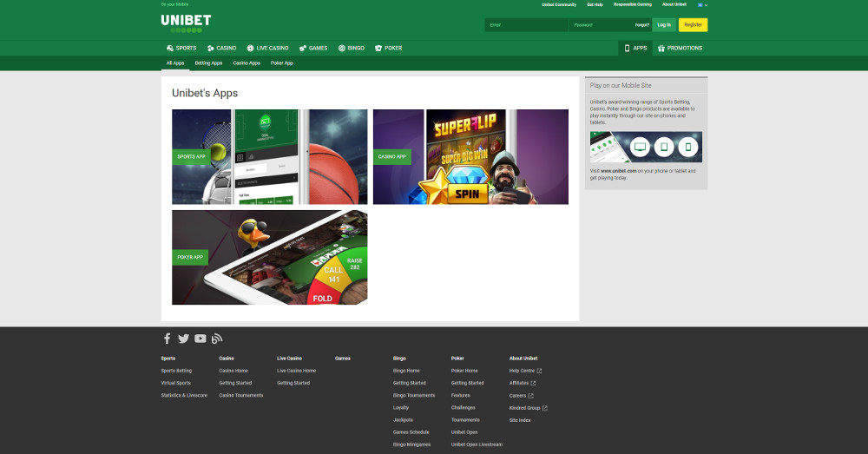Open the blog feed icon in footer
This screenshot has width=868, height=454.
tap(216, 339)
